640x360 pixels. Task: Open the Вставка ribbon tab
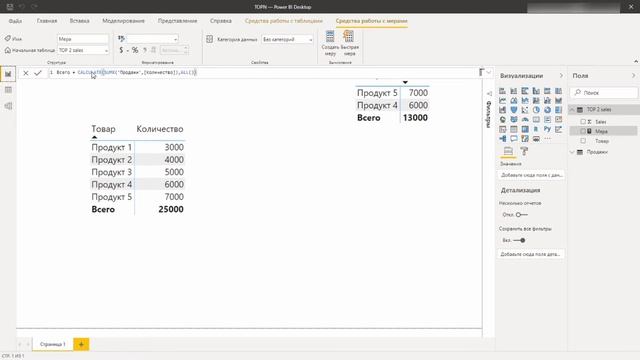80,21
